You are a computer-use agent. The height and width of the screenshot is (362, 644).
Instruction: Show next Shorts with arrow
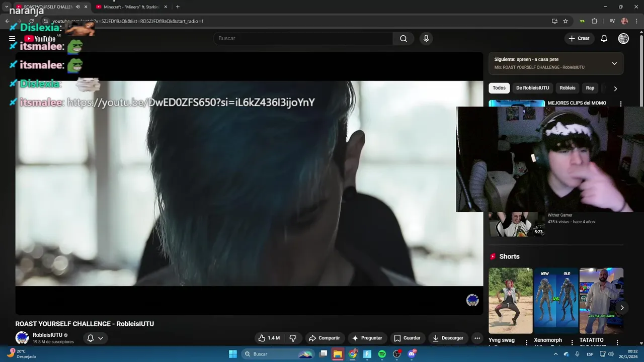click(x=622, y=308)
